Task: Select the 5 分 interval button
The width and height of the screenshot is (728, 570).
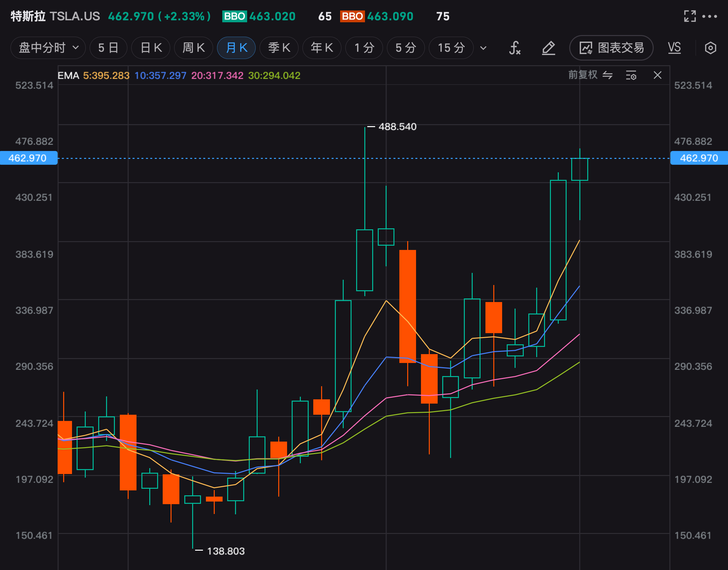Action: click(406, 48)
